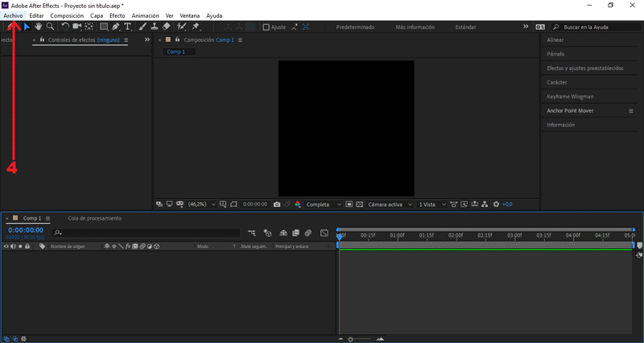The width and height of the screenshot is (644, 343).
Task: Enable the Ajuste snapping checkbox
Action: 266,27
